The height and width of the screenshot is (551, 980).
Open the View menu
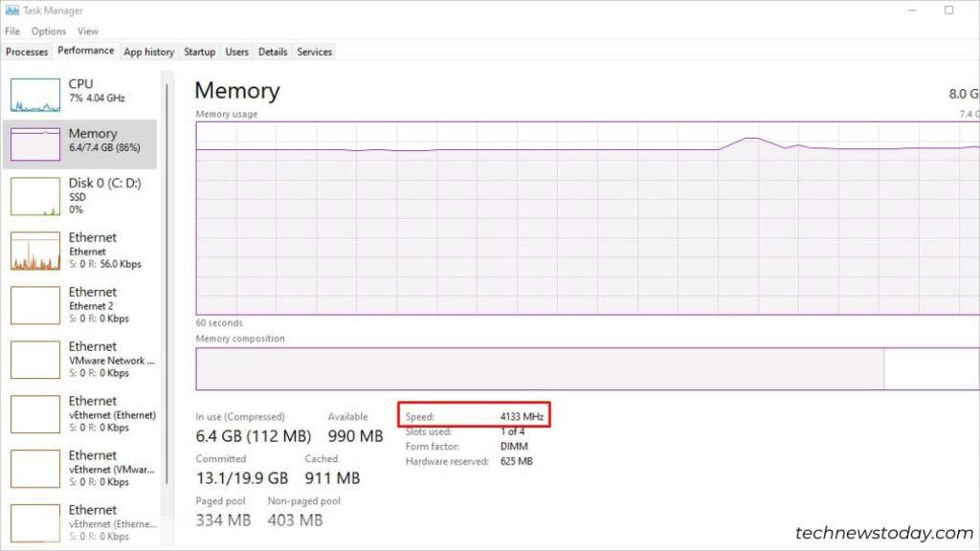pos(87,31)
